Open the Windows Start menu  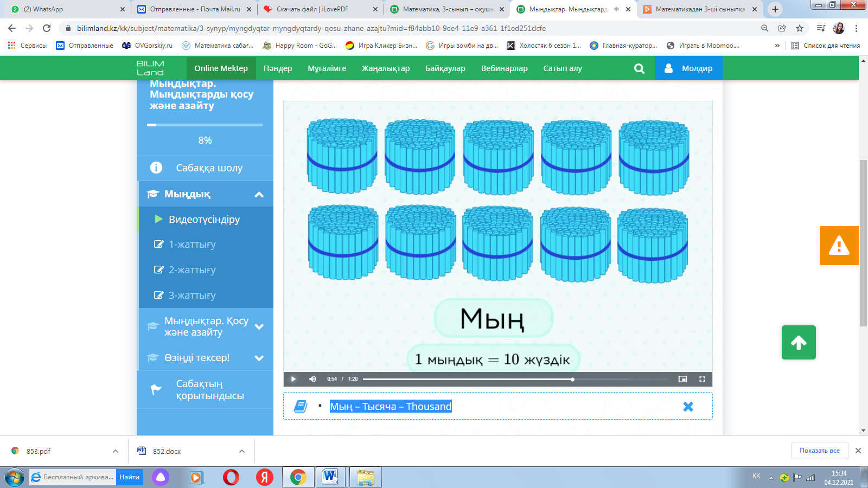15,477
